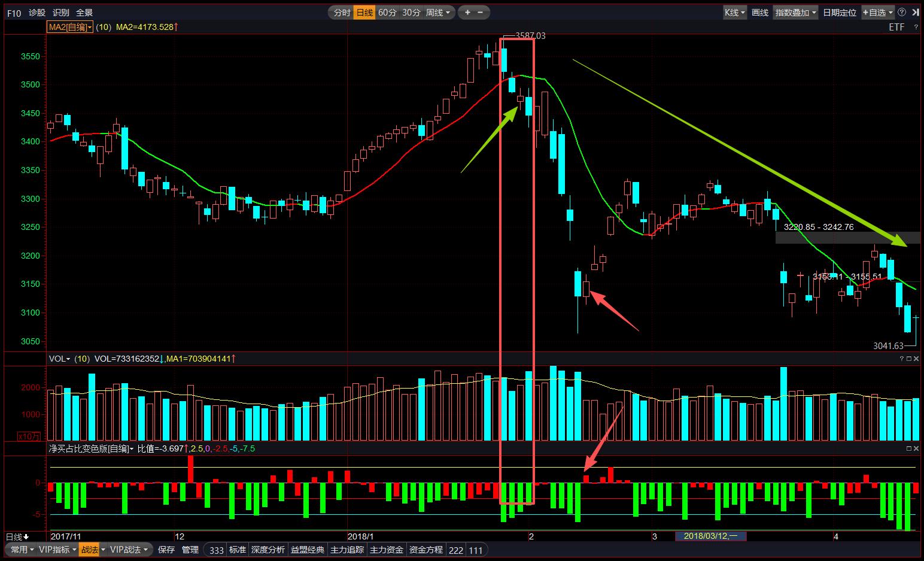Screen dimensions: 924x561
Task: Open the 指数叠加 overlay dropdown
Action: tap(795, 13)
